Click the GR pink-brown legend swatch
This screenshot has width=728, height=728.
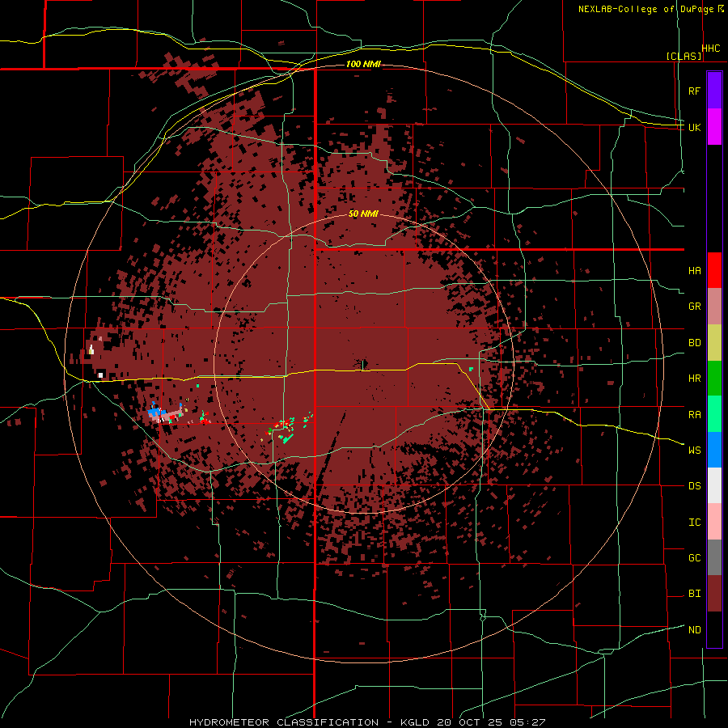(x=714, y=306)
